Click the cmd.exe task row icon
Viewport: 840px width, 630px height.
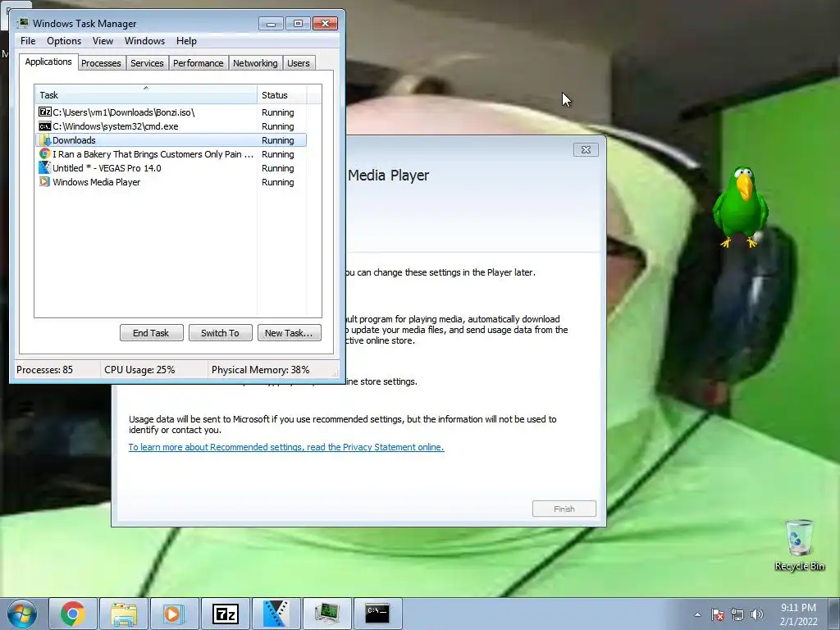tap(45, 126)
